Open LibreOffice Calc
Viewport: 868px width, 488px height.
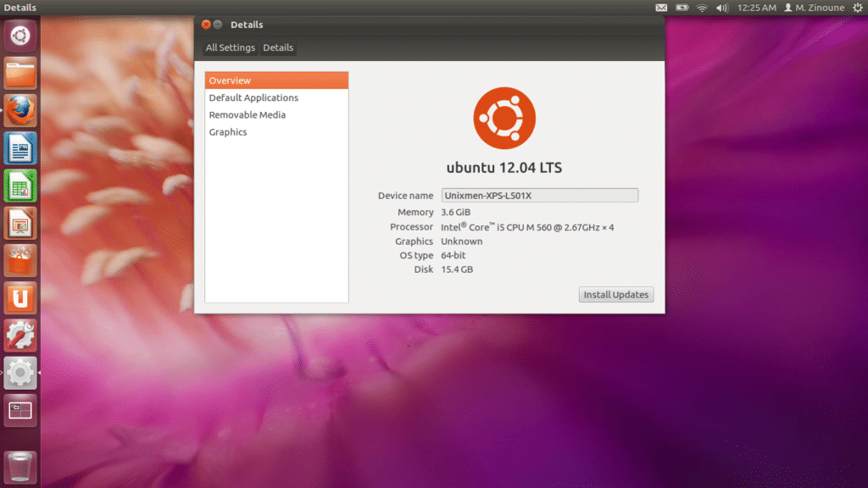click(x=19, y=186)
